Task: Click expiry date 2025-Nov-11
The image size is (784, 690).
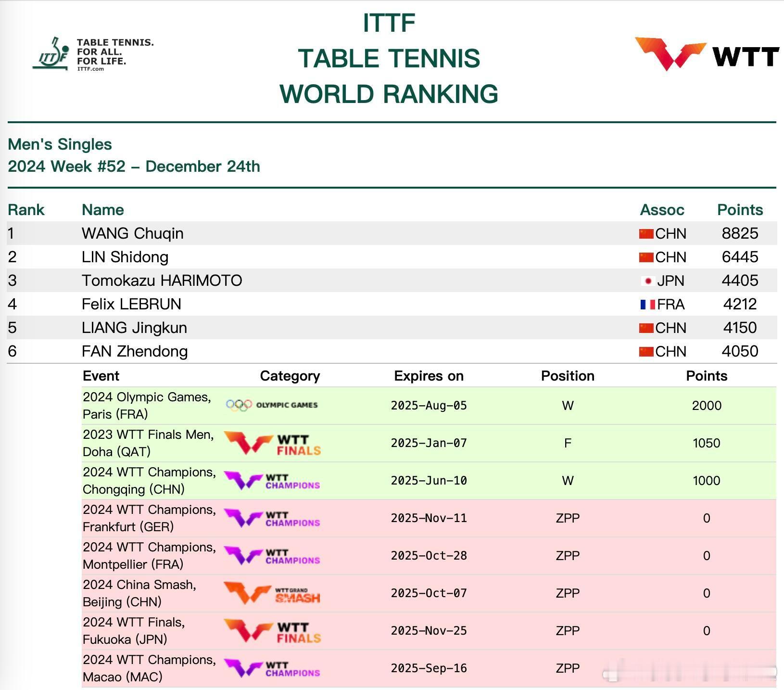Action: click(429, 518)
